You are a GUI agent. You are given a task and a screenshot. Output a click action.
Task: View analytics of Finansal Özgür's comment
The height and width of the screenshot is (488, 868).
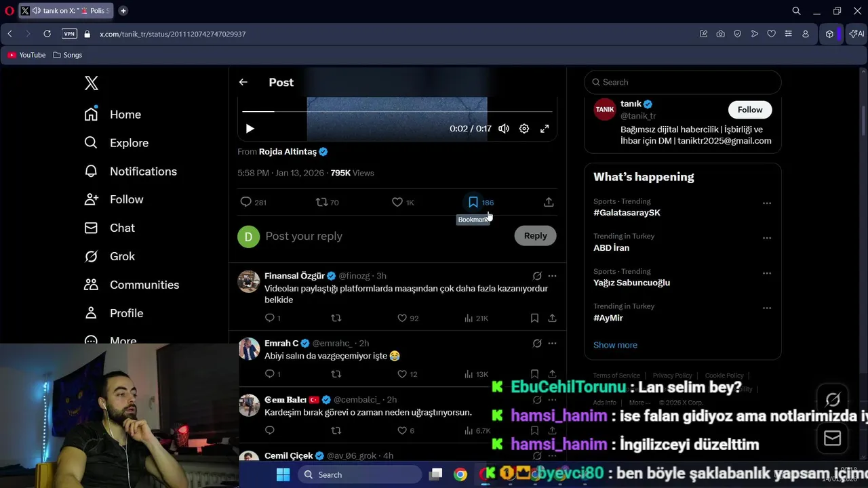coord(476,318)
